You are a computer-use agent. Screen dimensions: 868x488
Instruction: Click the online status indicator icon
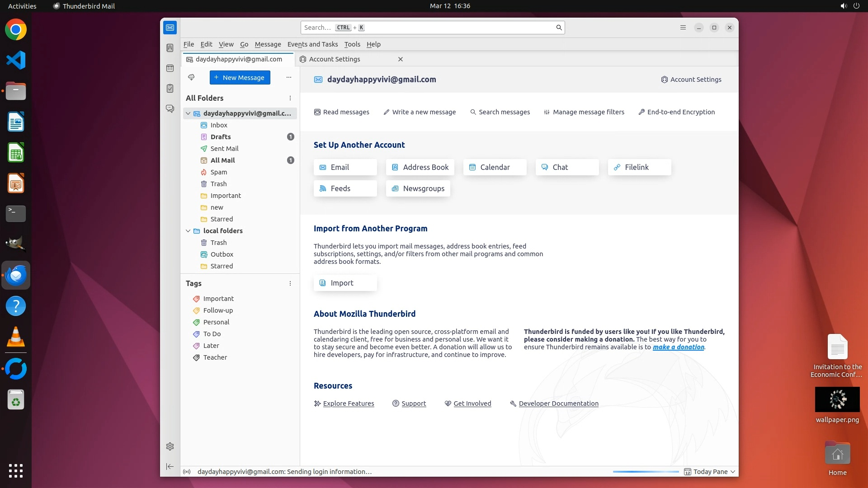[x=187, y=472]
